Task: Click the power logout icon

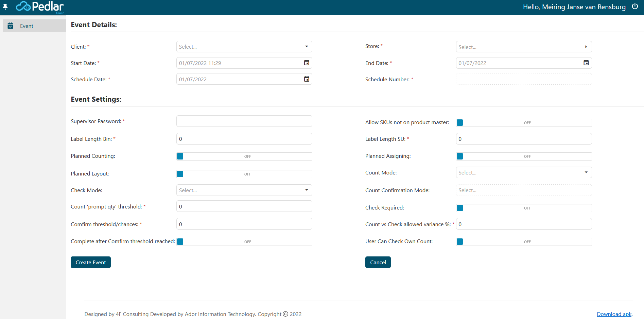Action: pyautogui.click(x=634, y=6)
